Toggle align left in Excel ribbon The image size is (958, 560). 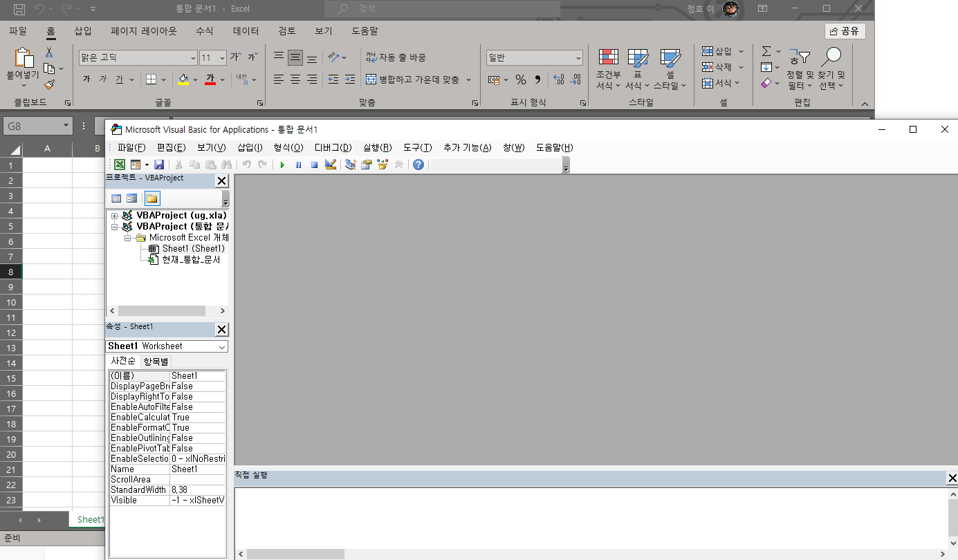coord(279,80)
